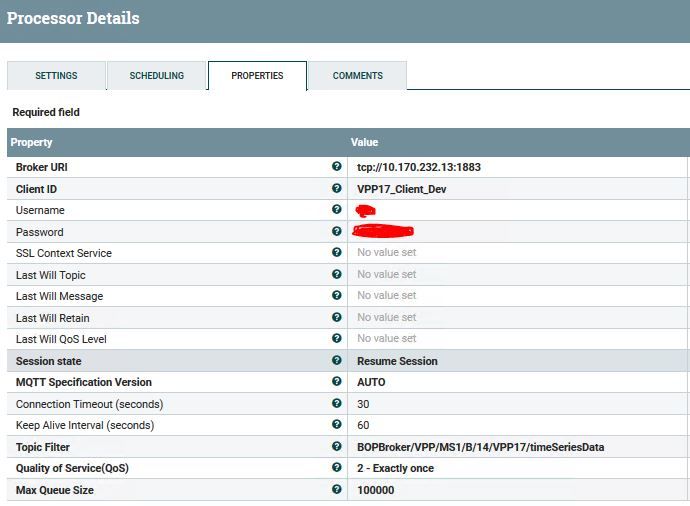The height and width of the screenshot is (506, 690).
Task: Select the 'Connection Timeout (seconds)' property name
Action: tap(89, 404)
